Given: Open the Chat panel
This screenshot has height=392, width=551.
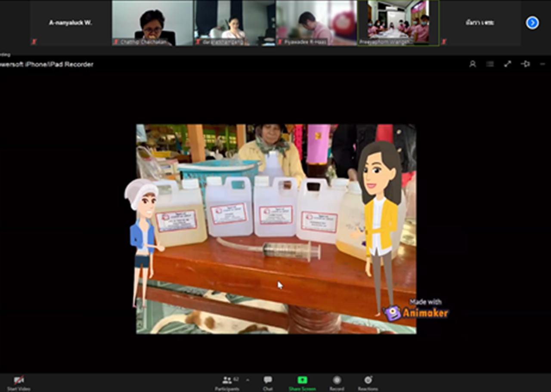Looking at the screenshot, I should 268,382.
